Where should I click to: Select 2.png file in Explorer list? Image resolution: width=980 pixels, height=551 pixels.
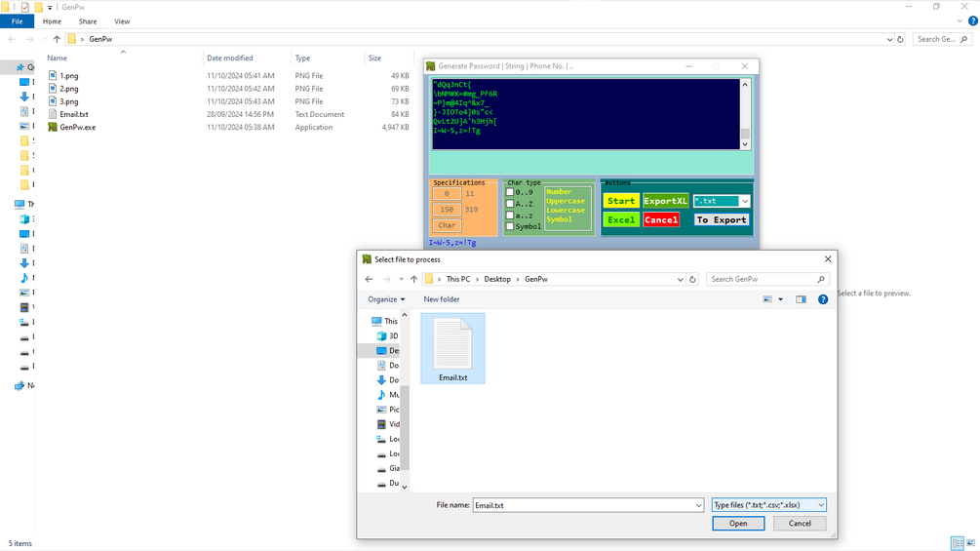tap(69, 89)
